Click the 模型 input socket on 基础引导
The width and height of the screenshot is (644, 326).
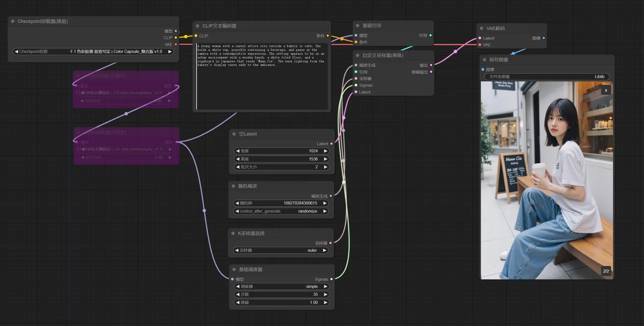[x=356, y=35]
